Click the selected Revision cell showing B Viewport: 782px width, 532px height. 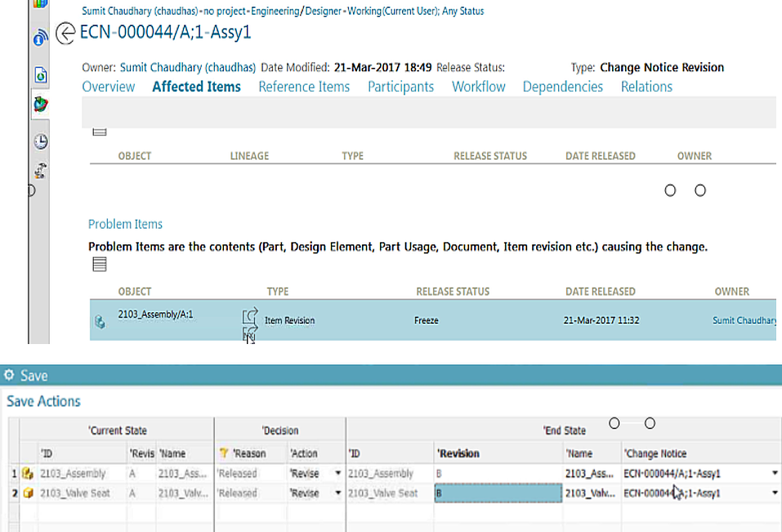[498, 493]
